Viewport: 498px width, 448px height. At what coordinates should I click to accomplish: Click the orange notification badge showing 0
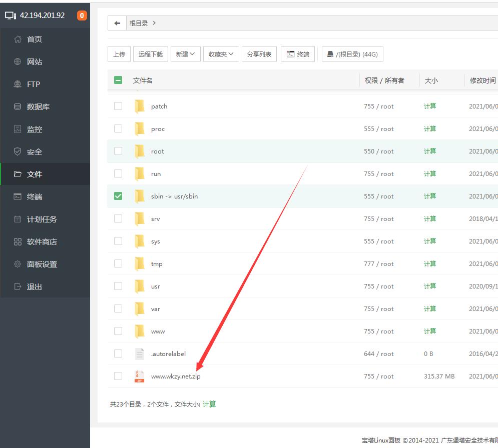(x=82, y=15)
